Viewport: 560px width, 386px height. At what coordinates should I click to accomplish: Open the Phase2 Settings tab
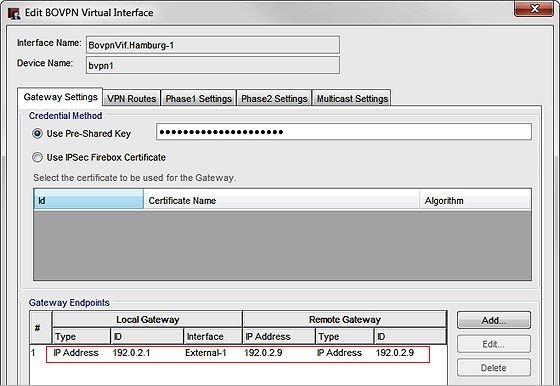(x=274, y=98)
